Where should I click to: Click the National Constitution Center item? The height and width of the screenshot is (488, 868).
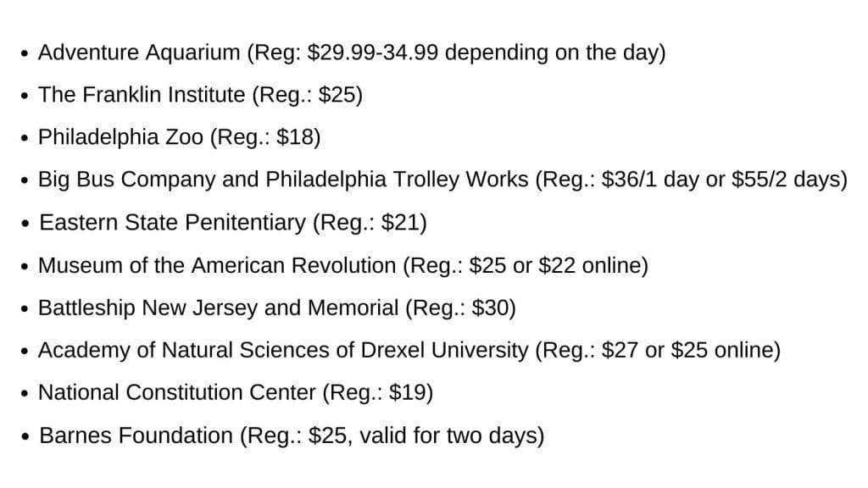tap(177, 392)
